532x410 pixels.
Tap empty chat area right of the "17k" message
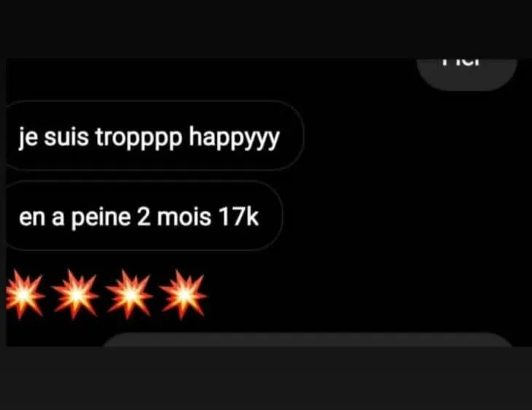(x=404, y=216)
